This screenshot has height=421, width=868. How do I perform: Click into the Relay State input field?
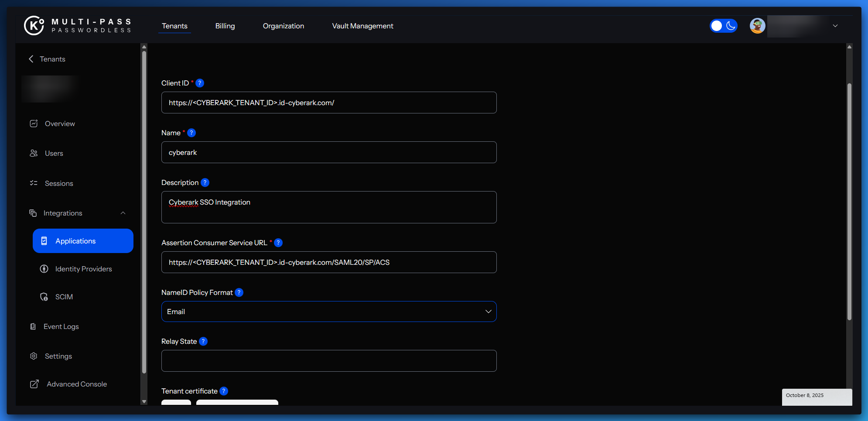pos(328,361)
